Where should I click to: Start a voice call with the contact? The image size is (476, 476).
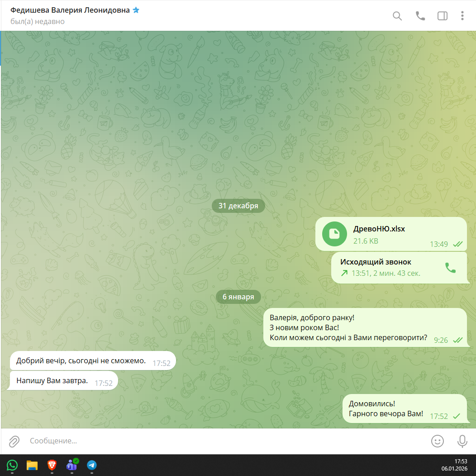point(420,16)
